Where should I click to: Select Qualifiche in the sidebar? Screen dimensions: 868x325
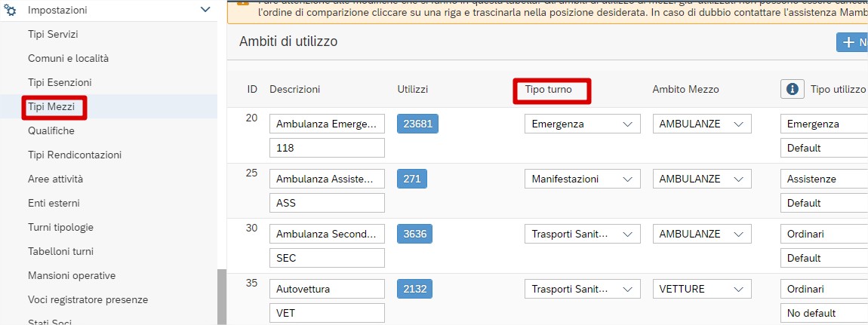pos(51,130)
